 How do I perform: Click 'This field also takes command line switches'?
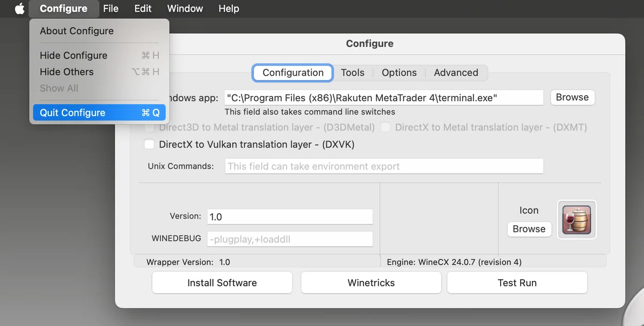tap(310, 112)
